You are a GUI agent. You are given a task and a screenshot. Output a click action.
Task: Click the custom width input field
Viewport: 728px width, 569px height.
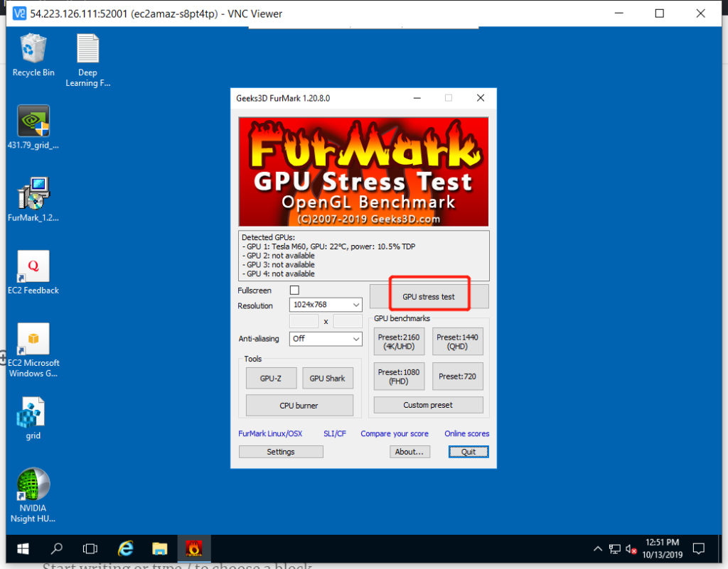(304, 322)
